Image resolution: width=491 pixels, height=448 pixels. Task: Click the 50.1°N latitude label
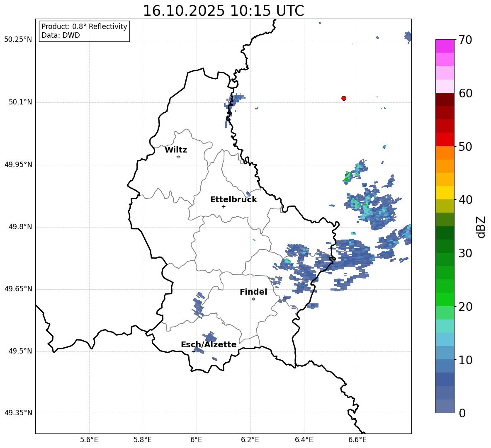[20, 102]
